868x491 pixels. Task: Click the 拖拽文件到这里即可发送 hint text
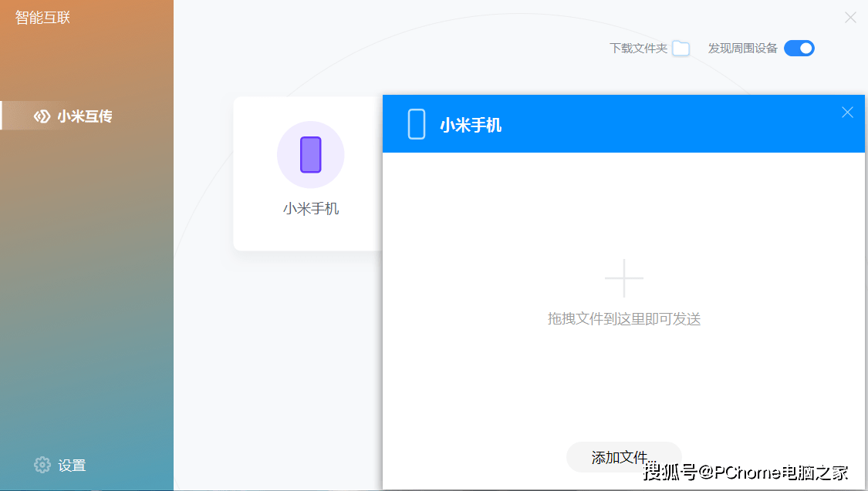[624, 319]
